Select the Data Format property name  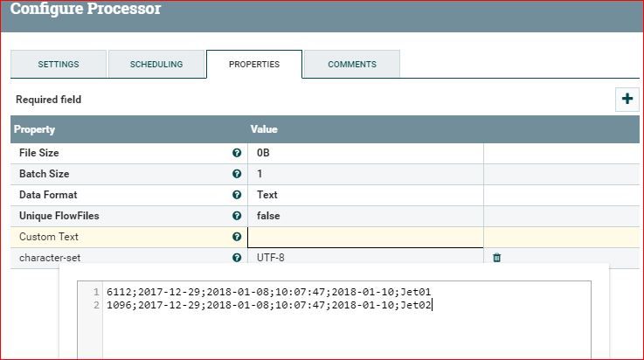[x=48, y=195]
